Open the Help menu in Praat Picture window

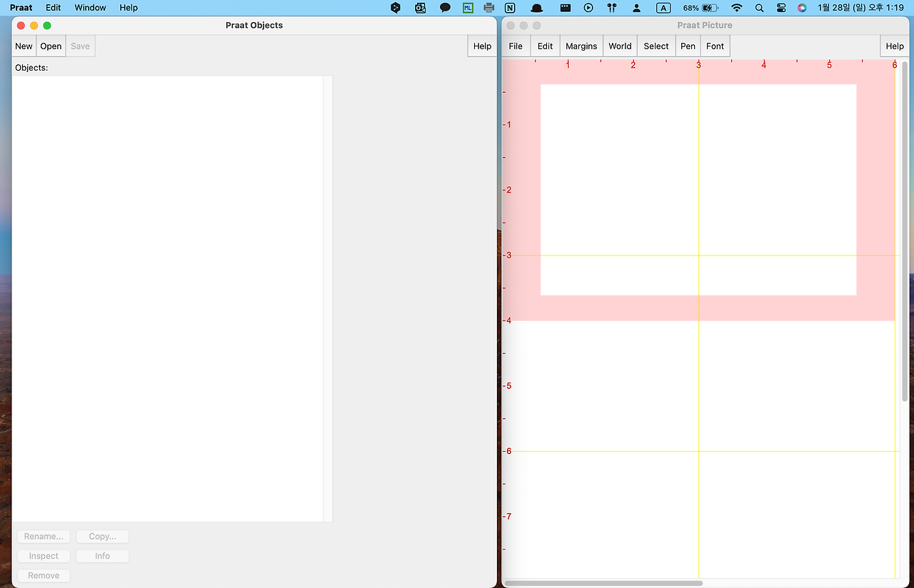tap(895, 46)
